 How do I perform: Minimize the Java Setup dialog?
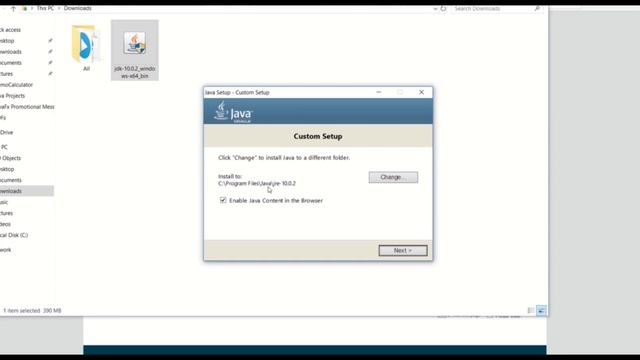coord(379,92)
